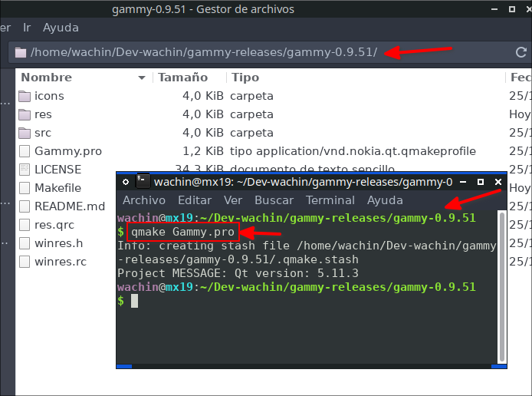Maximize the terminal window
The image size is (532, 396).
click(481, 182)
